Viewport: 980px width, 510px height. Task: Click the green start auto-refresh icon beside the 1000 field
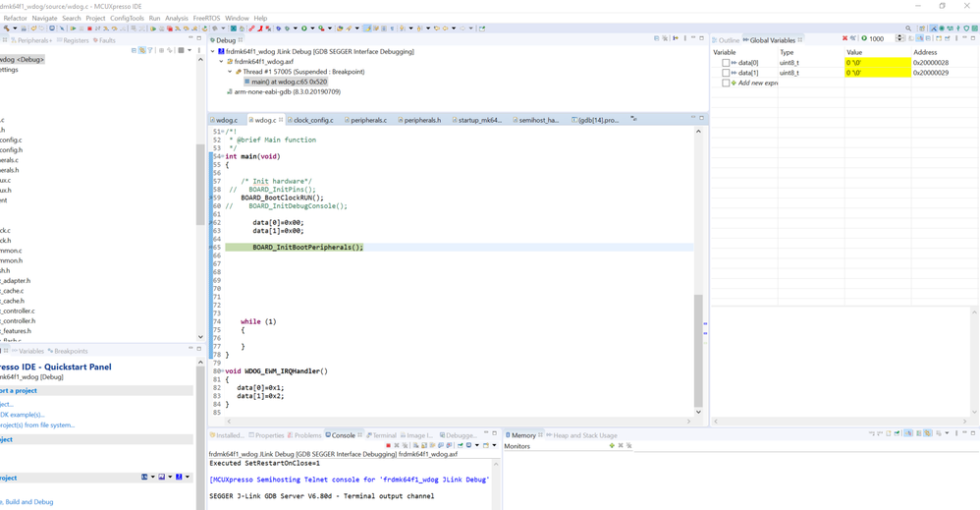[864, 38]
